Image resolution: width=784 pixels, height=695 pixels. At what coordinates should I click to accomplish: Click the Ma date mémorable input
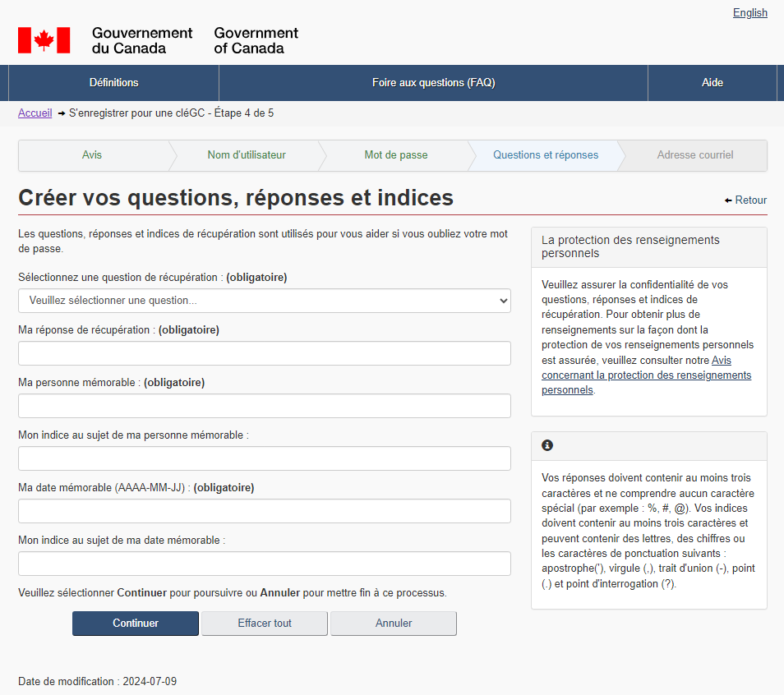(x=264, y=511)
